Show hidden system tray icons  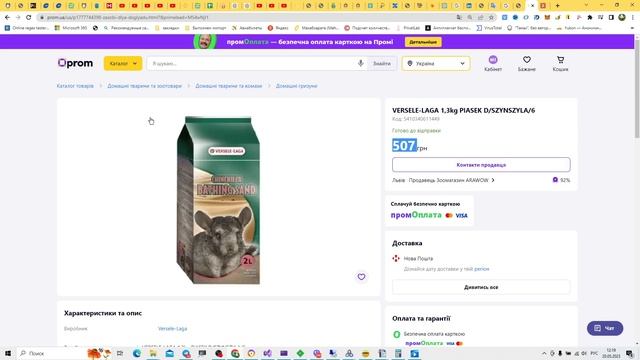pos(544,353)
